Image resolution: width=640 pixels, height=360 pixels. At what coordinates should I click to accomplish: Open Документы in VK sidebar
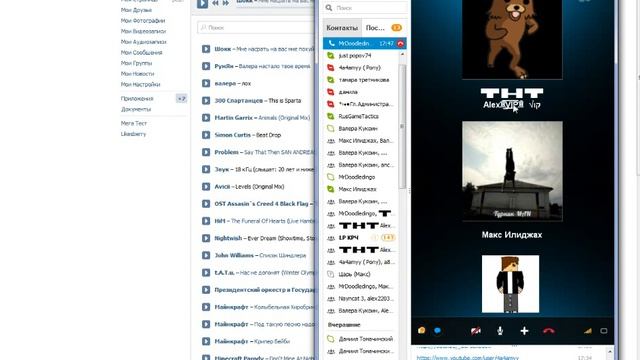click(136, 109)
